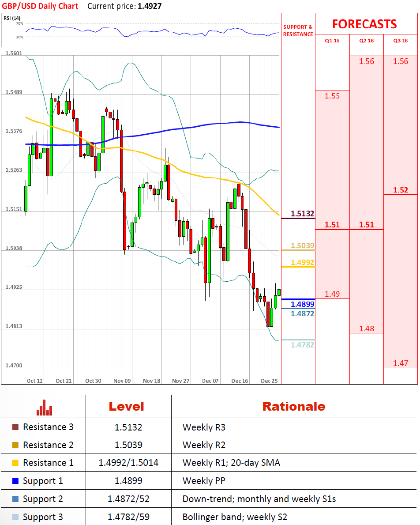Click 'Weekly R1; 20-day SMA' rationale

tap(231, 463)
